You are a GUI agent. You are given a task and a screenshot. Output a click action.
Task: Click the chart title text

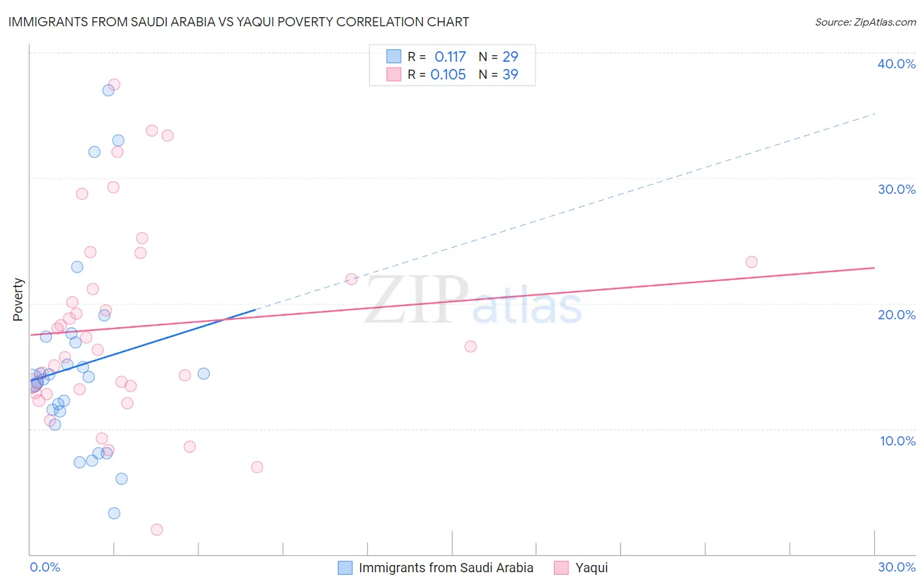(239, 22)
